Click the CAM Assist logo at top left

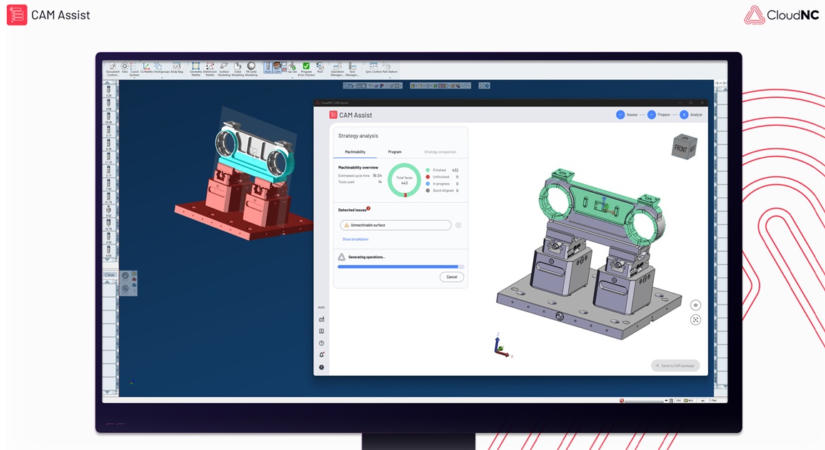coord(48,15)
